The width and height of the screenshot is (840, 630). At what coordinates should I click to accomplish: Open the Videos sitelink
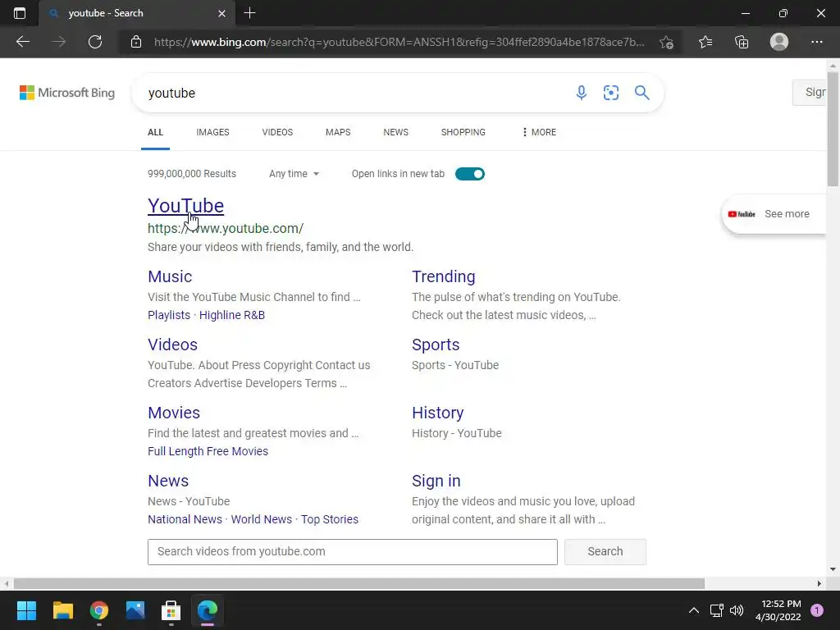(172, 345)
